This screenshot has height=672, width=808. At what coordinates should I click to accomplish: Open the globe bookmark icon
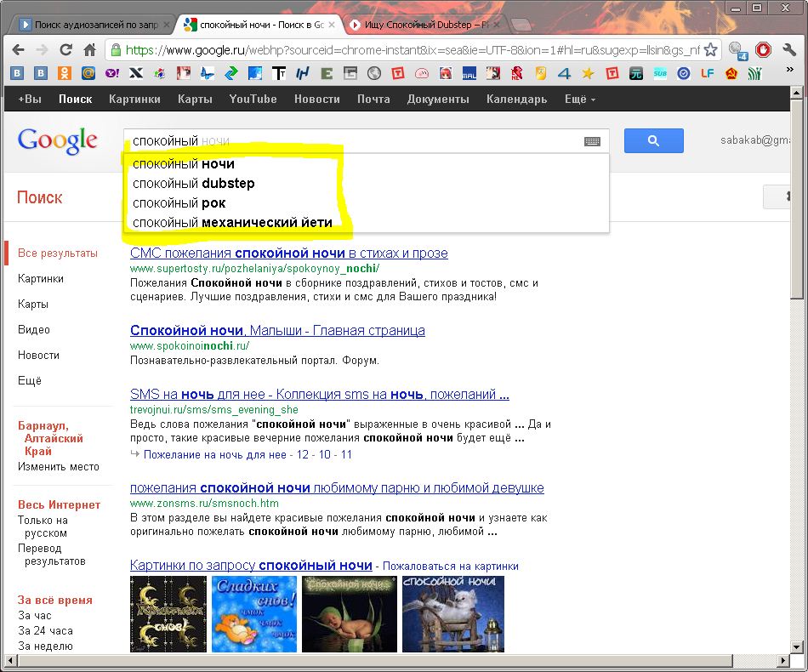pos(374,73)
